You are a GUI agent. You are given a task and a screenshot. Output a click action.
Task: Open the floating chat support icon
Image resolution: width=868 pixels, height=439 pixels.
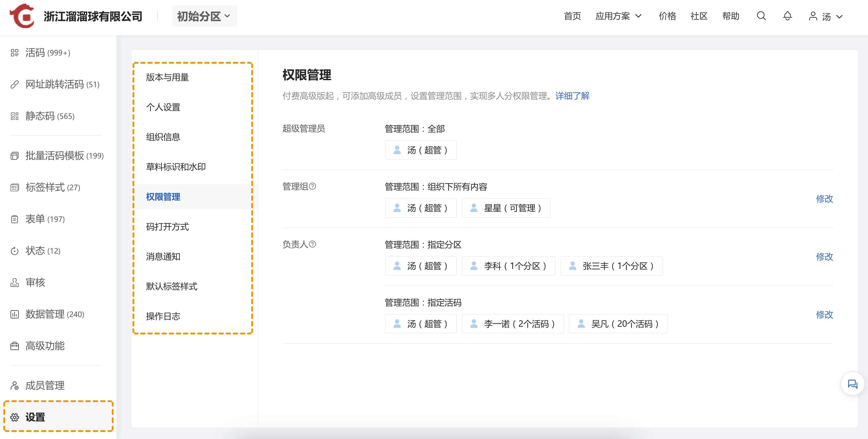click(852, 384)
